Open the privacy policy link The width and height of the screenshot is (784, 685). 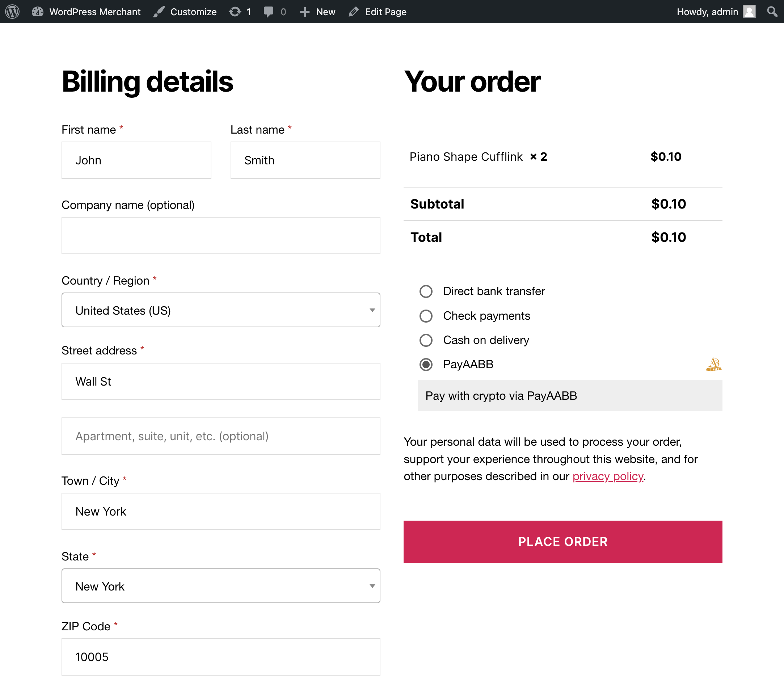tap(607, 476)
